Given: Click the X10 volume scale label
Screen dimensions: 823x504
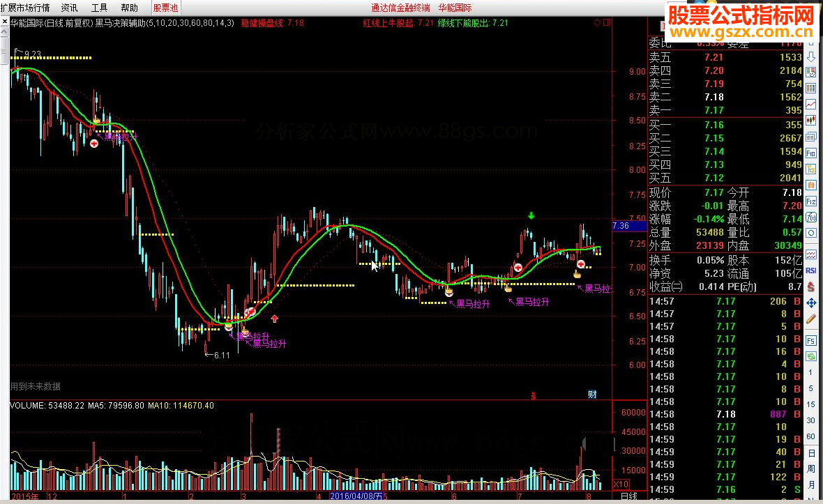Looking at the screenshot, I should pos(621,484).
